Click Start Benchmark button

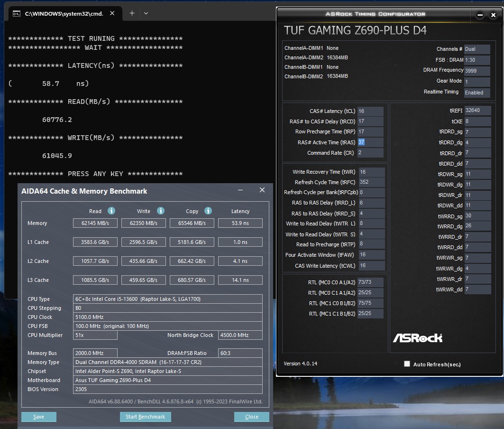coord(145,417)
